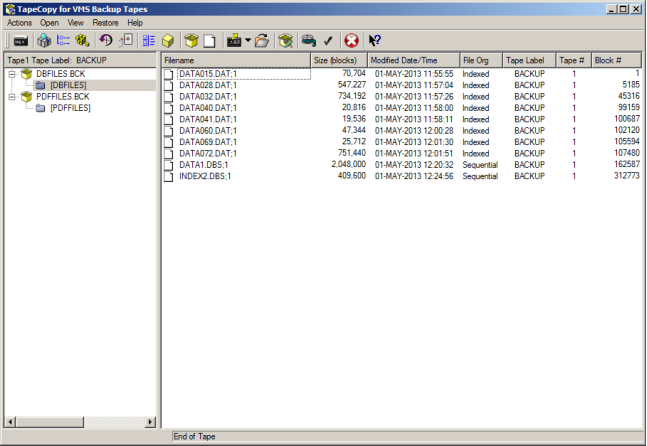647x446 pixels.
Task: Click the file icon beside INDEX2.DBS;1
Action: click(x=168, y=176)
